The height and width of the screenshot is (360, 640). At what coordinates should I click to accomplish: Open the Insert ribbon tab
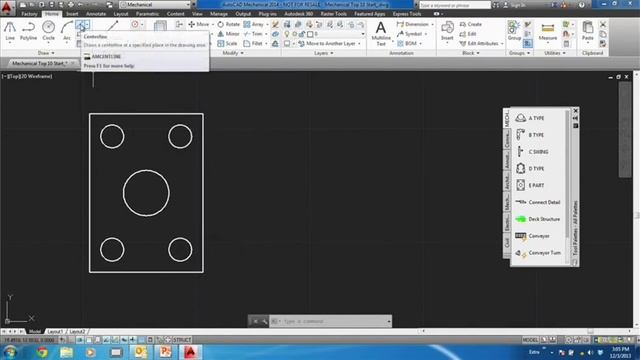tap(72, 14)
